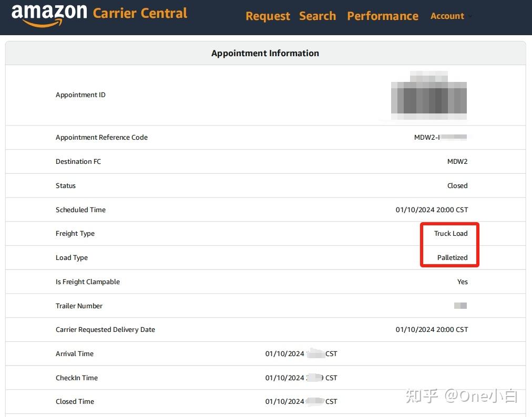
Task: Open the Performance menu
Action: [x=383, y=16]
